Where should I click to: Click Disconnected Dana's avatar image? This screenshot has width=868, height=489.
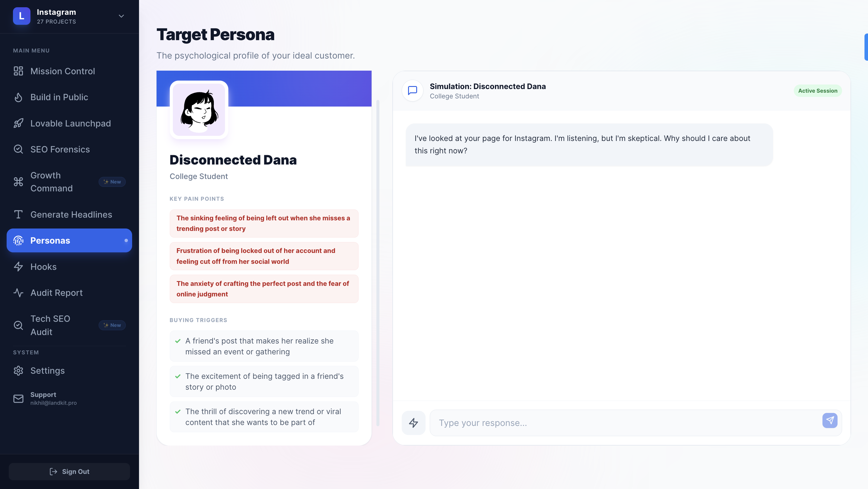199,110
